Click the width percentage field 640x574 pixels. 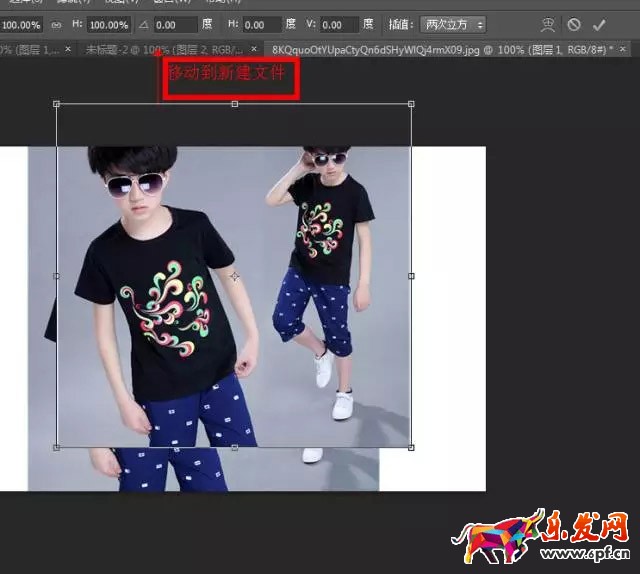coord(21,24)
